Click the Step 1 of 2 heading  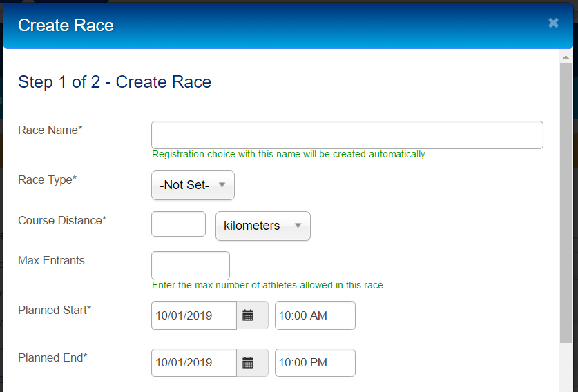115,82
